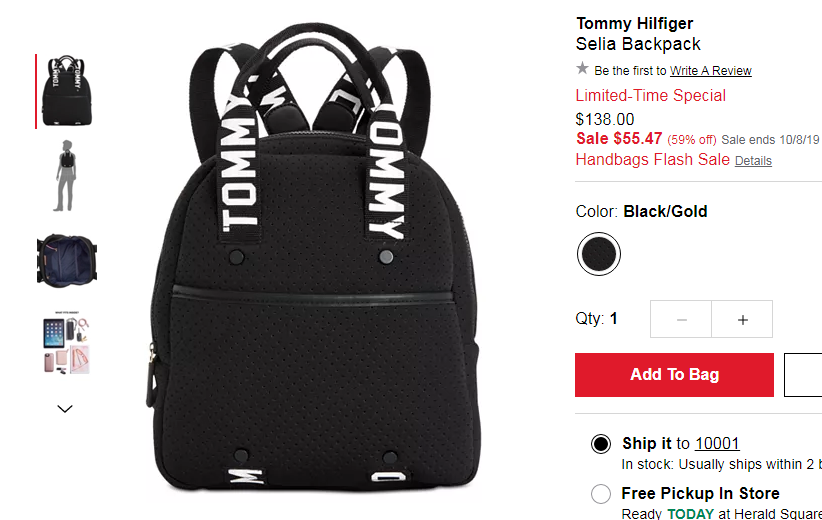
Task: Change shipping zip code 10001
Action: pos(717,443)
